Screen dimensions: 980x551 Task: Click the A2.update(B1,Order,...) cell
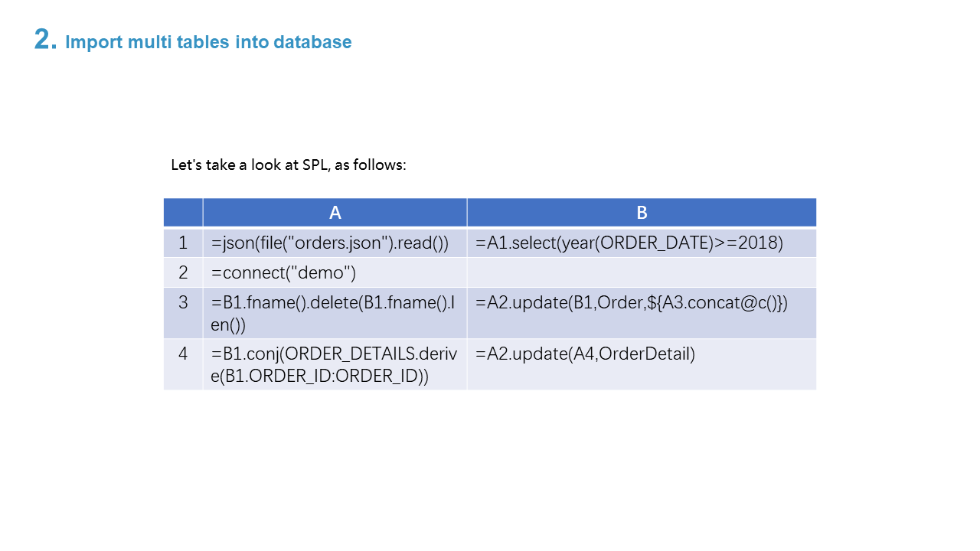tap(632, 302)
